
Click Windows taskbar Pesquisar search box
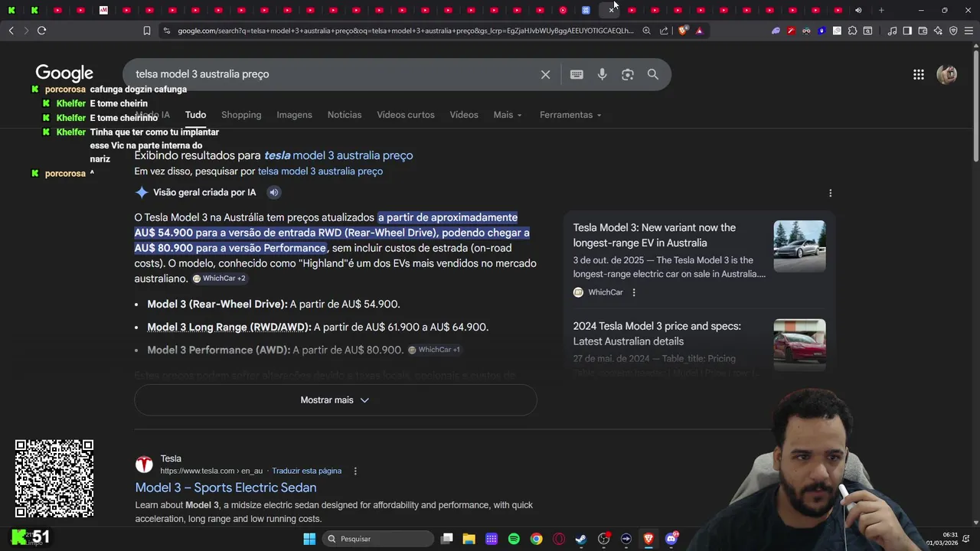point(378,539)
